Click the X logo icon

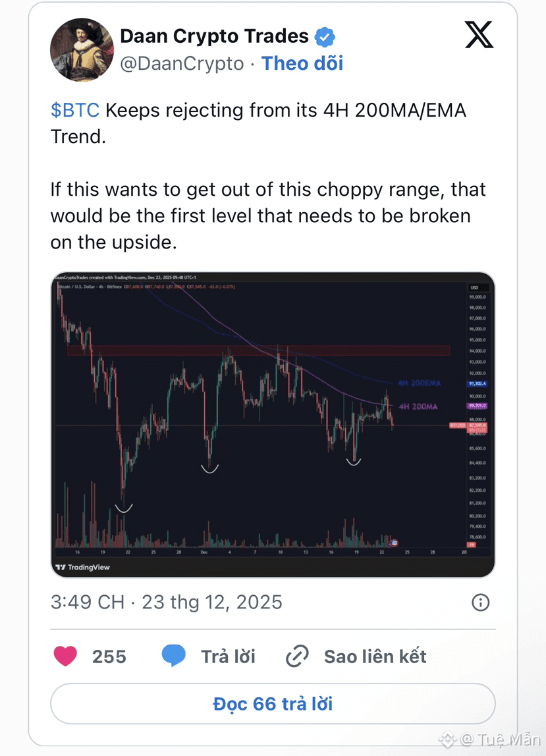479,36
